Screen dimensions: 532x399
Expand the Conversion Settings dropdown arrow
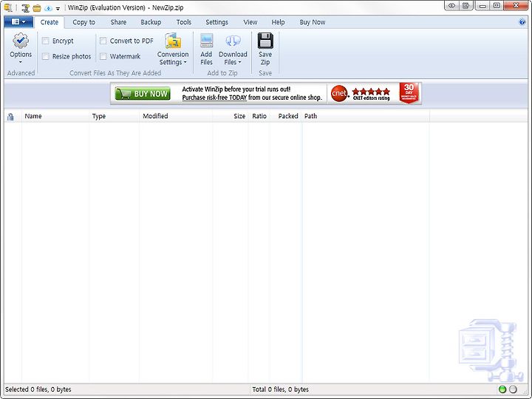coord(185,62)
